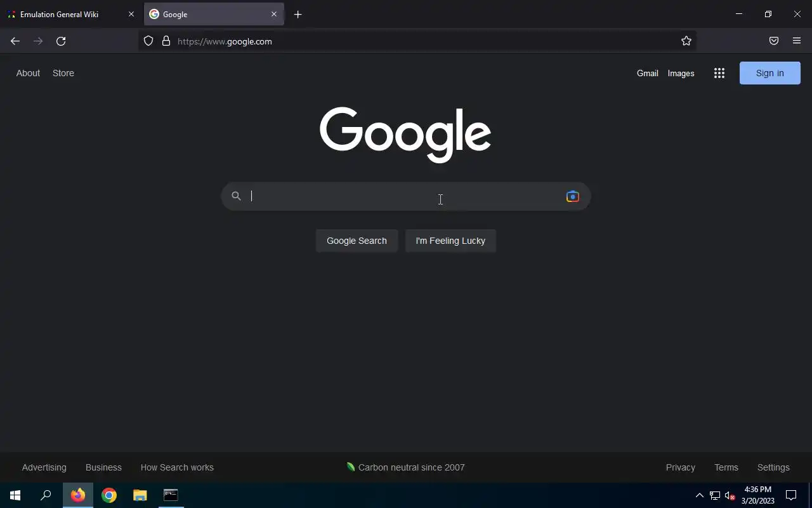The height and width of the screenshot is (508, 812).
Task: Show site security padlock info
Action: tap(166, 41)
